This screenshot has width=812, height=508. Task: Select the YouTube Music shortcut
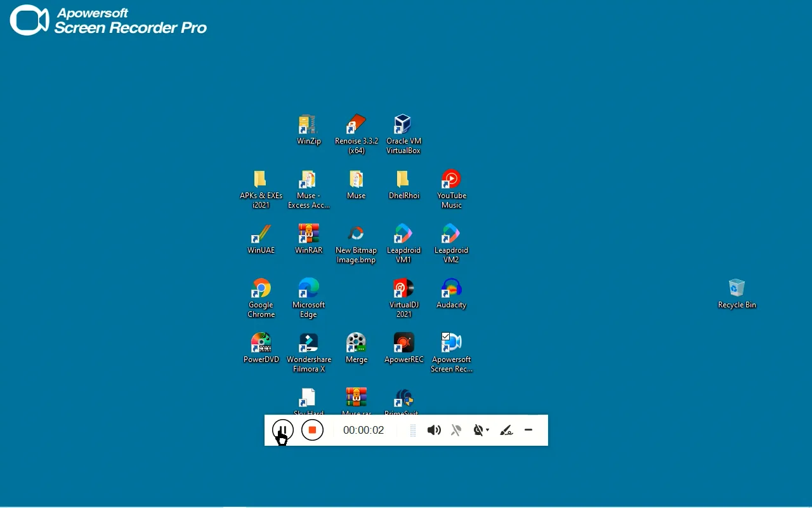[451, 189]
